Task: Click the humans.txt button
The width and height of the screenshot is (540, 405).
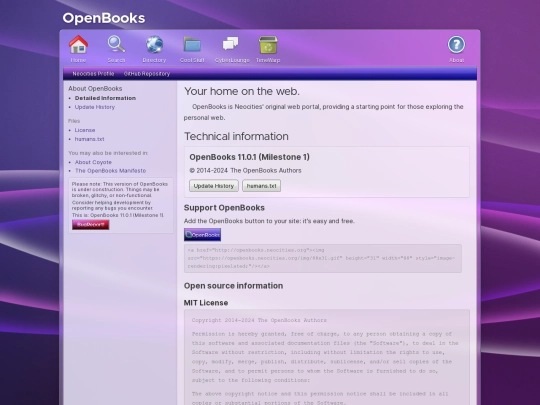Action: coord(261,186)
